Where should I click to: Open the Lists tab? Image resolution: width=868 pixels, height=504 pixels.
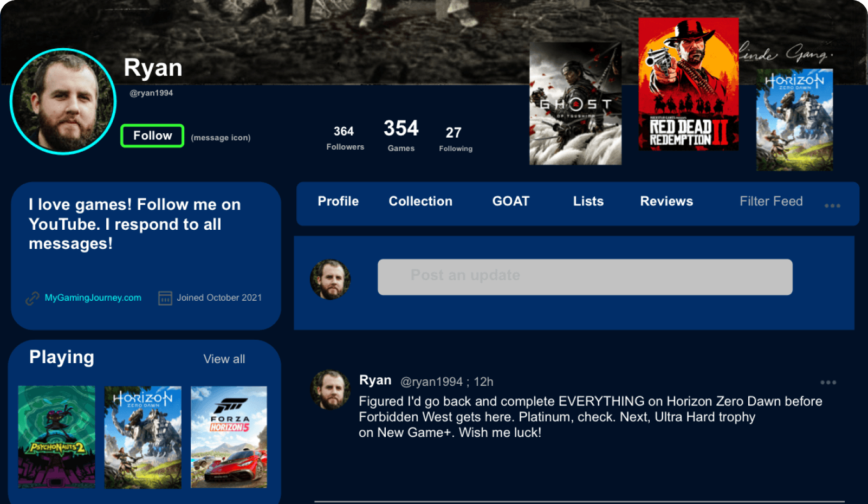pos(588,201)
